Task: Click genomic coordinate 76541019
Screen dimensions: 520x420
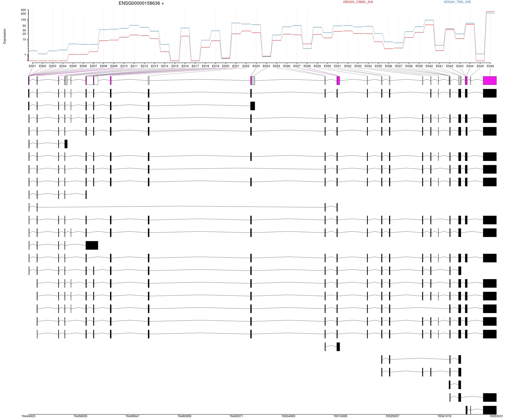Action: (444, 416)
